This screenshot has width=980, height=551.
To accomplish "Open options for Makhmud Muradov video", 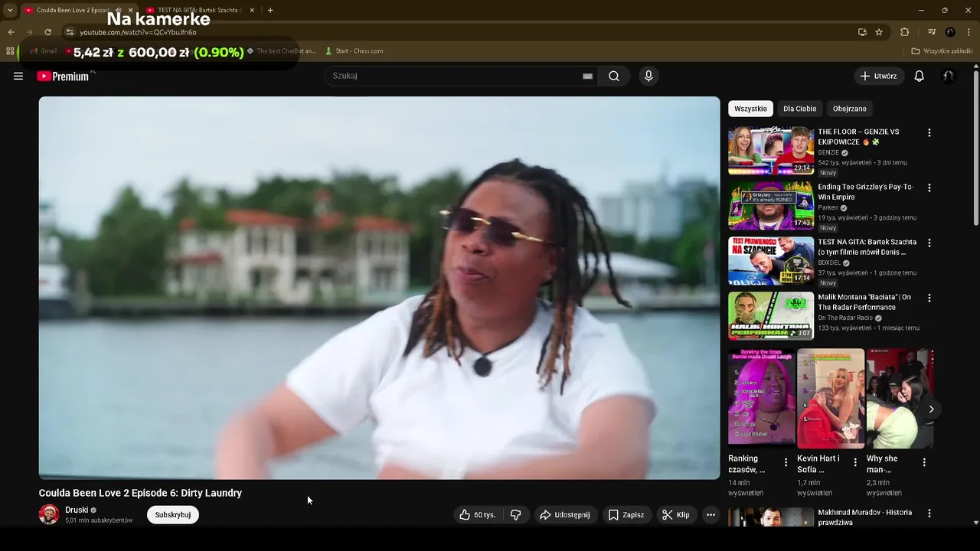I will [x=929, y=514].
